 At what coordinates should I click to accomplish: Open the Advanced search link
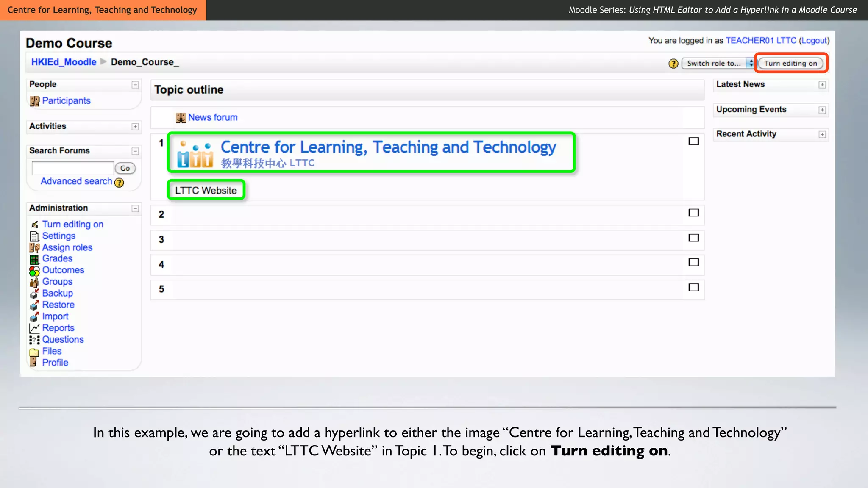[x=76, y=181]
